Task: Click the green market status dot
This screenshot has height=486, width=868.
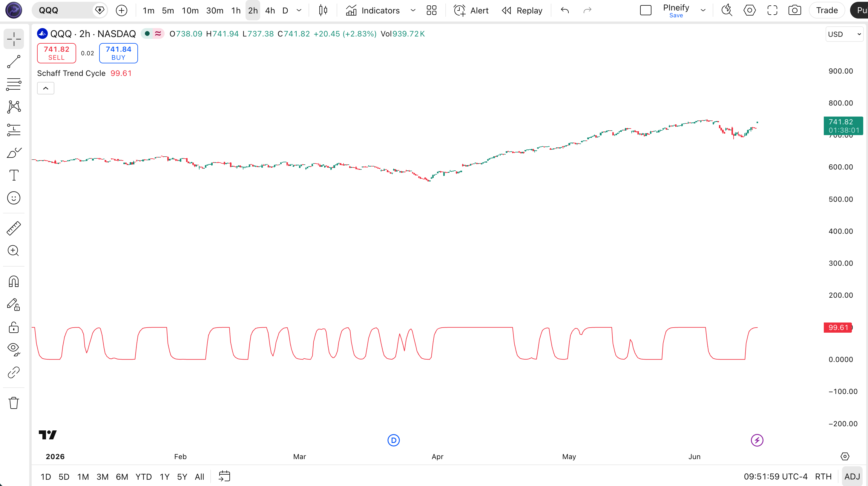Action: [x=147, y=34]
